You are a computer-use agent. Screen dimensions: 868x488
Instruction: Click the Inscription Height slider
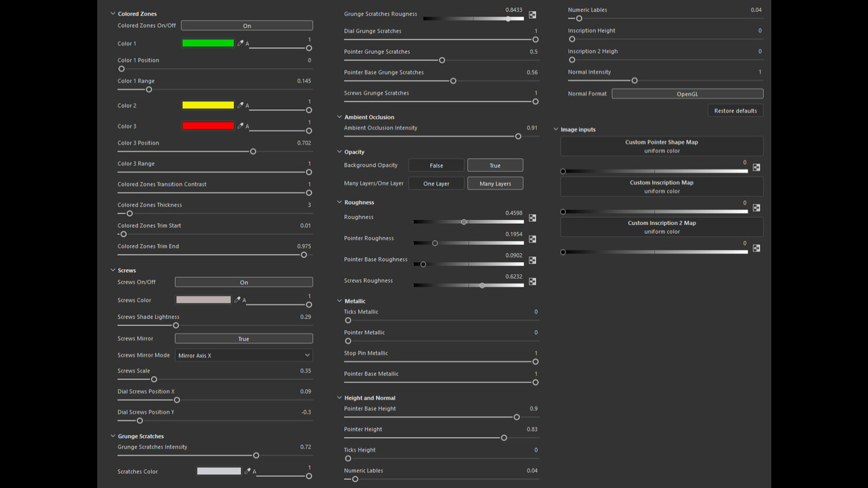click(x=665, y=39)
